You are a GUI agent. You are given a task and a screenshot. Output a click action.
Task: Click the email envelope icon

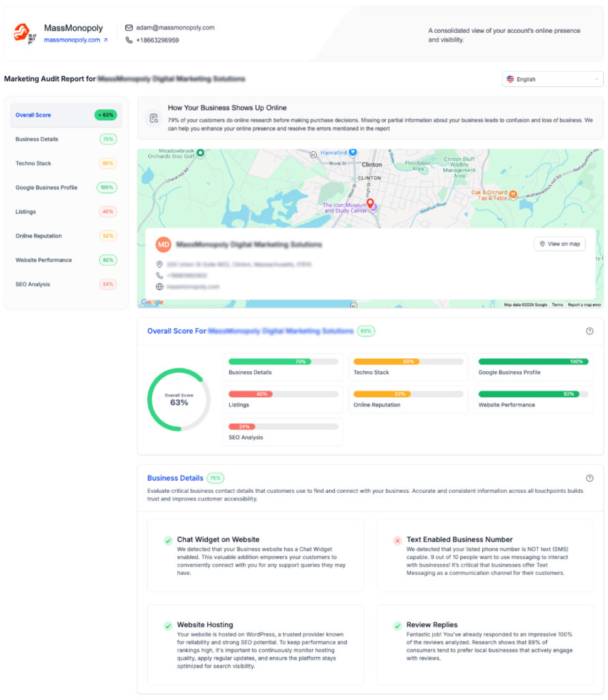tap(129, 27)
